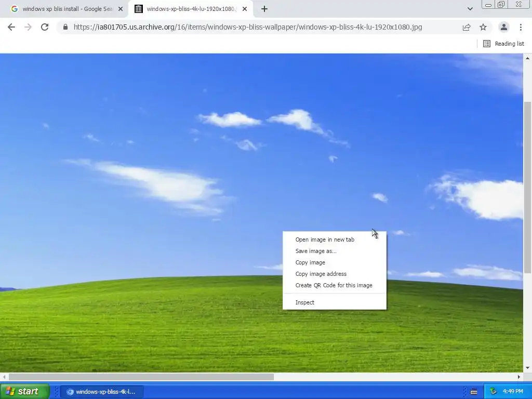Screen dimensions: 532x399
Task: Click the scroll up arrow
Action: (x=527, y=58)
